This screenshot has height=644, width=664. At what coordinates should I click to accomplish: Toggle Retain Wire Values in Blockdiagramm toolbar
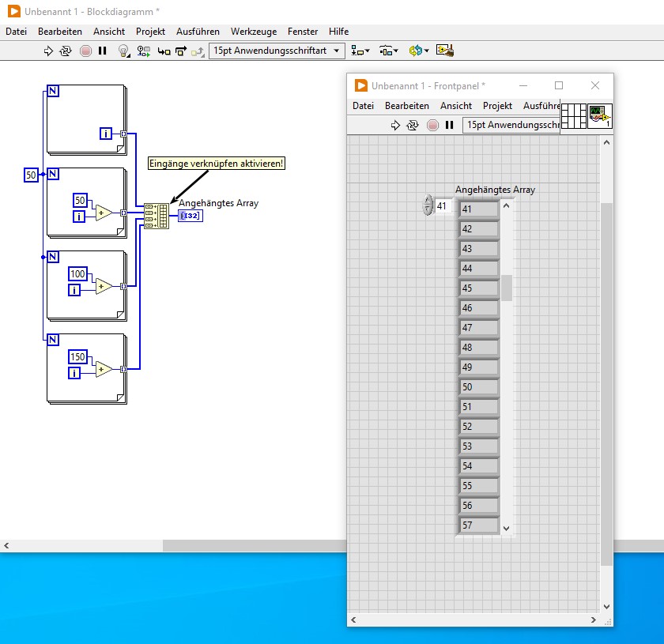pyautogui.click(x=144, y=51)
